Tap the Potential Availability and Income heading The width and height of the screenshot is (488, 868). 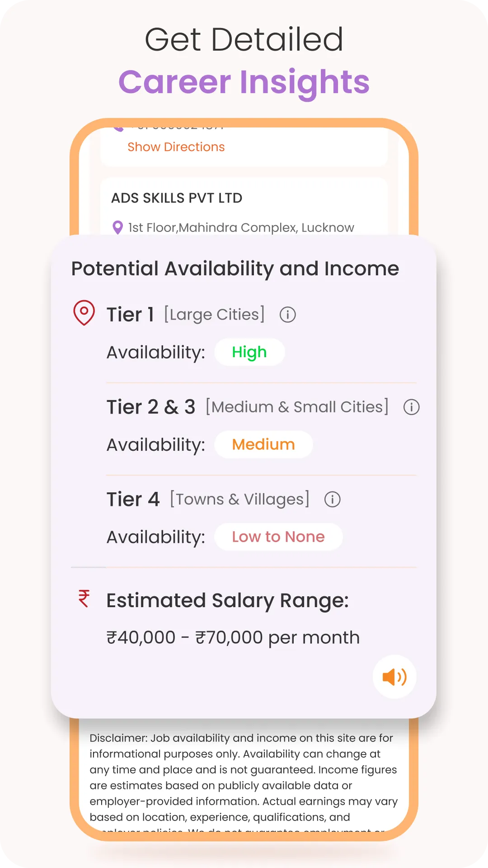[235, 269]
